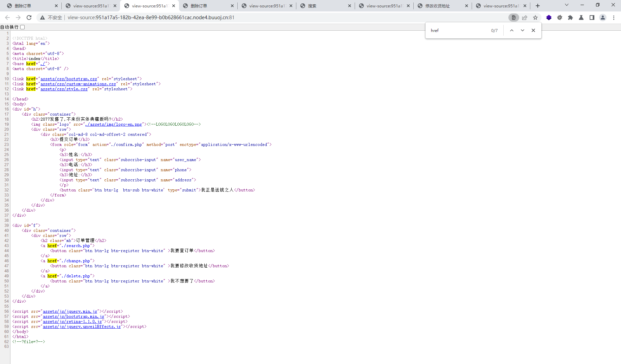Click the ./delete.php text in source
The height and width of the screenshot is (364, 621).
point(76,276)
